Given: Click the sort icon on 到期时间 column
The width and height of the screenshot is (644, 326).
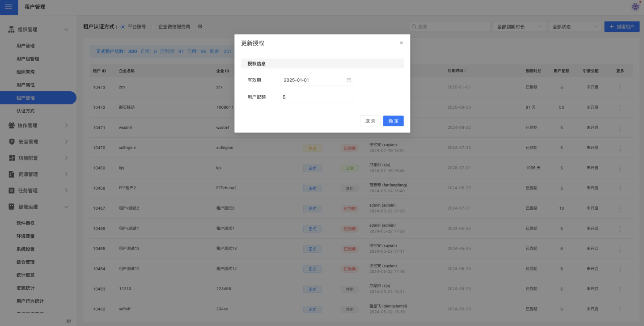Looking at the screenshot, I should click(466, 71).
